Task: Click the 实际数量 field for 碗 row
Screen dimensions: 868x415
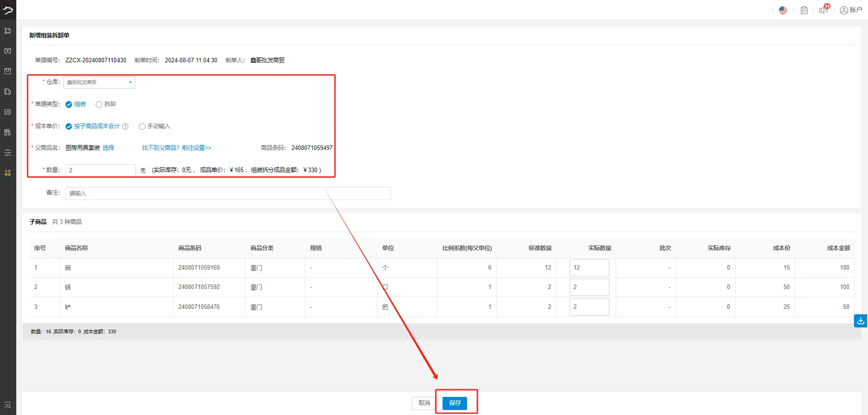Action: tap(589, 268)
